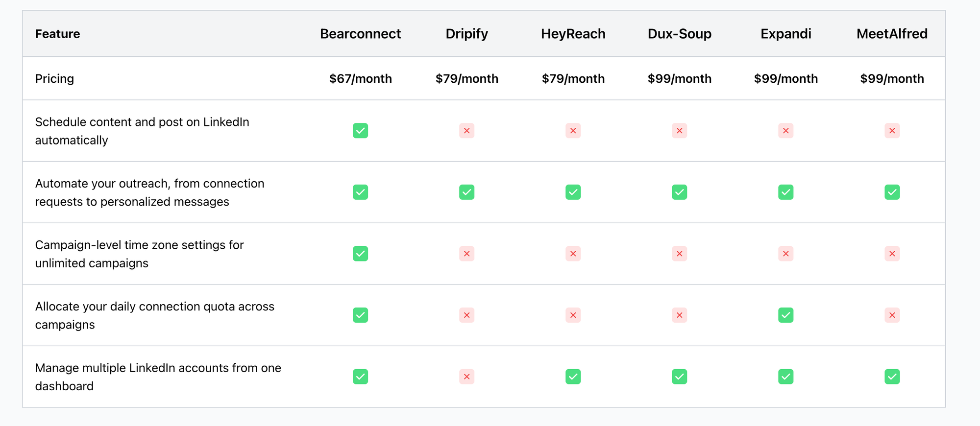Select the Bearconnect column header
The height and width of the screenshot is (426, 980).
[360, 34]
